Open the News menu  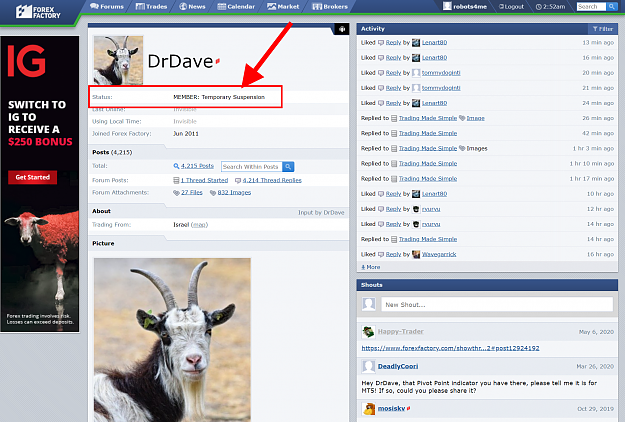[192, 6]
